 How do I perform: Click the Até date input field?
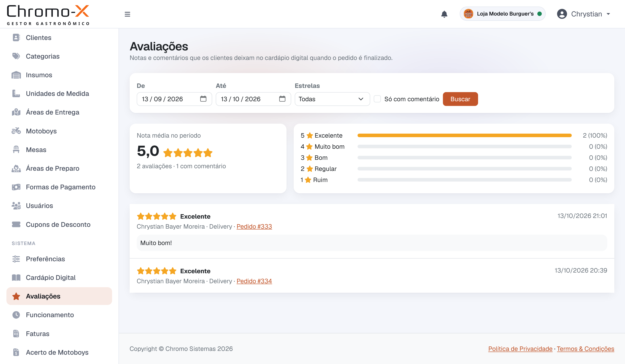tap(253, 99)
